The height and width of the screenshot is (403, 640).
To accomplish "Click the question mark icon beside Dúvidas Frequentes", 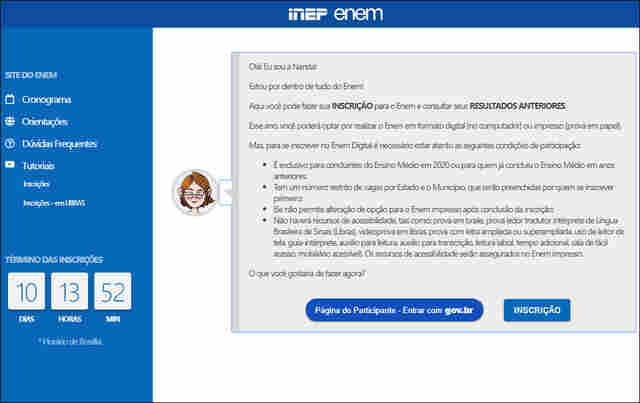I will point(10,143).
